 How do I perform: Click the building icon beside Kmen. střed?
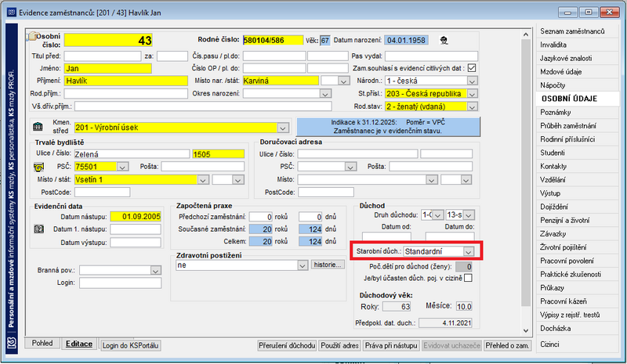tap(38, 127)
